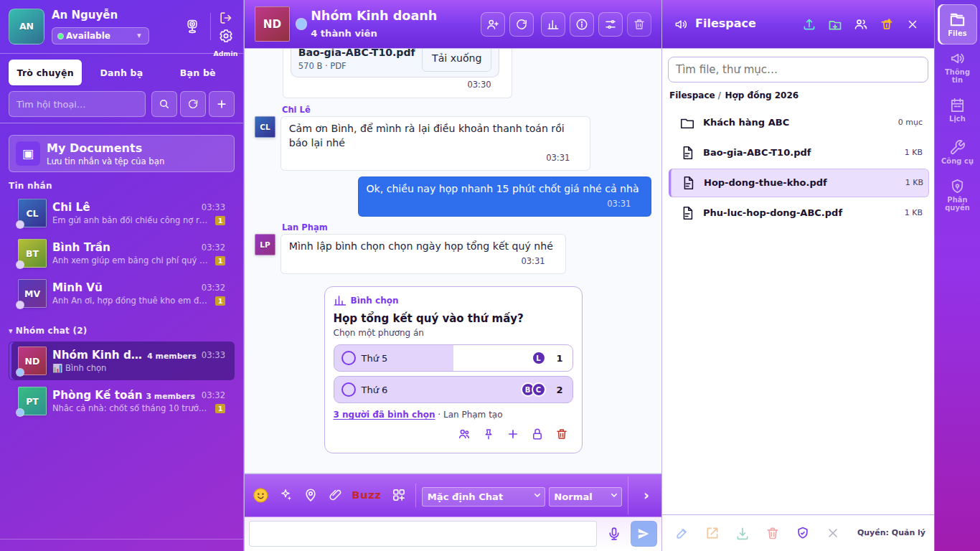
Task: Expand composer toolbar with chevron arrow
Action: tap(646, 496)
